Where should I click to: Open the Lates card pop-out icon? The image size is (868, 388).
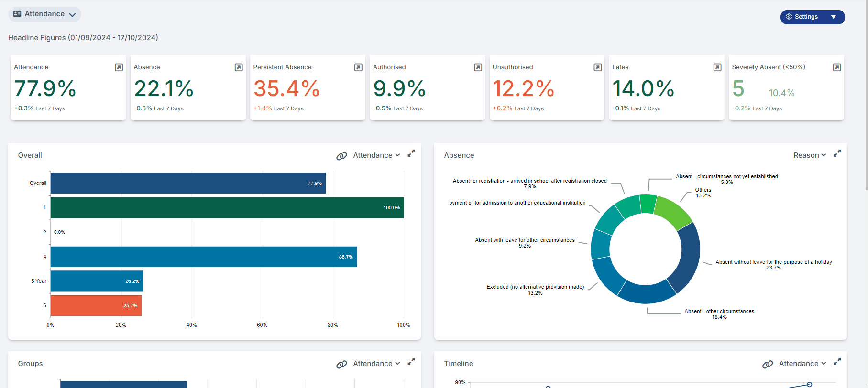click(717, 67)
